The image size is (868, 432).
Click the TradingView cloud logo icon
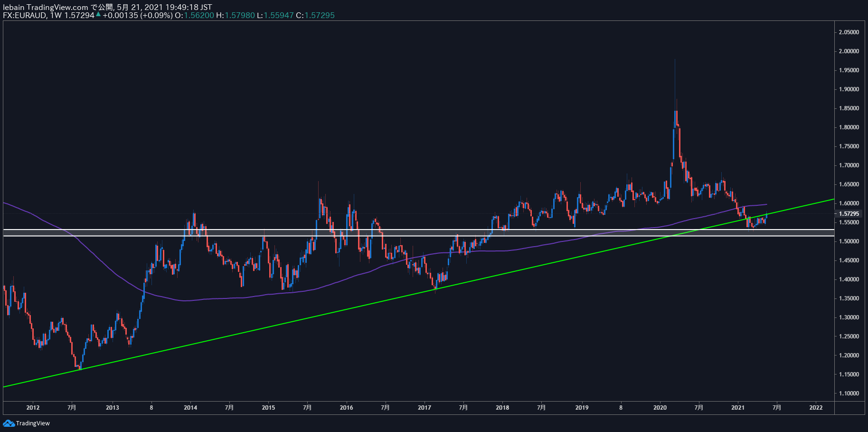pos(9,423)
